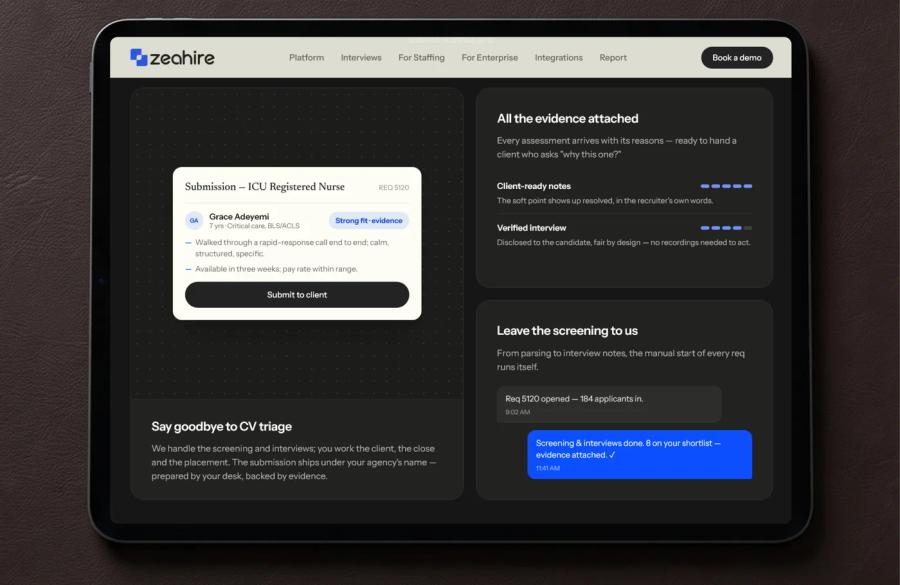Screen dimensions: 900x585
Task: Click the 11:41 AM timestamp
Action: coord(548,468)
